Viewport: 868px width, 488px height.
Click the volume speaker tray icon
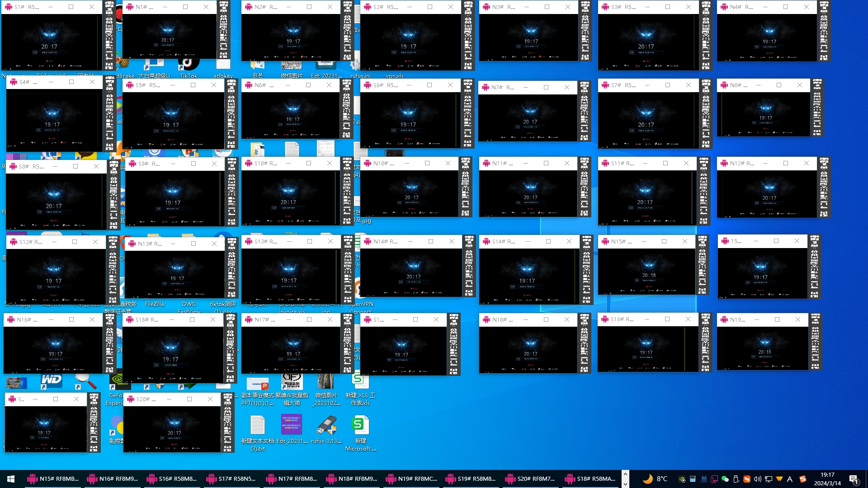(x=757, y=479)
